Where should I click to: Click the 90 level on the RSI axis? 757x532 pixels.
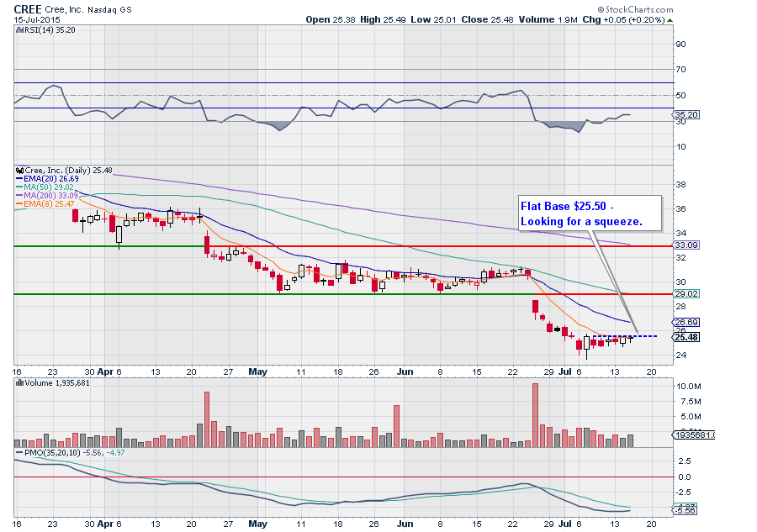[680, 45]
